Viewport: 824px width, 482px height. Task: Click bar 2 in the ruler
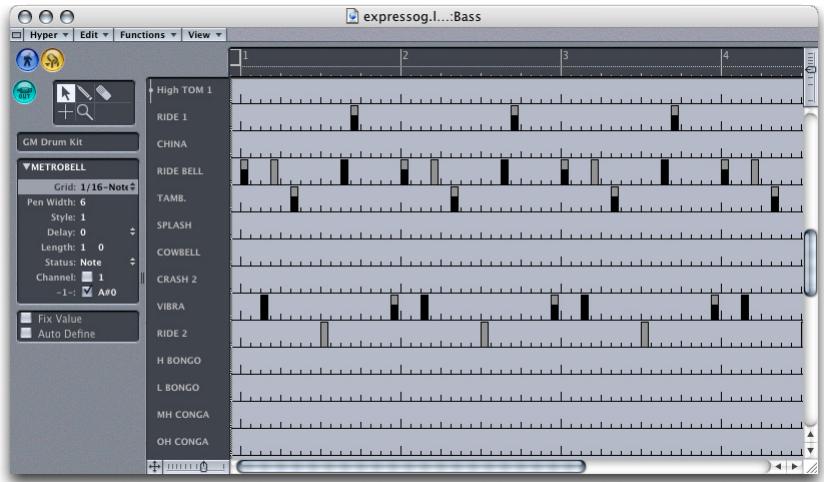point(405,56)
